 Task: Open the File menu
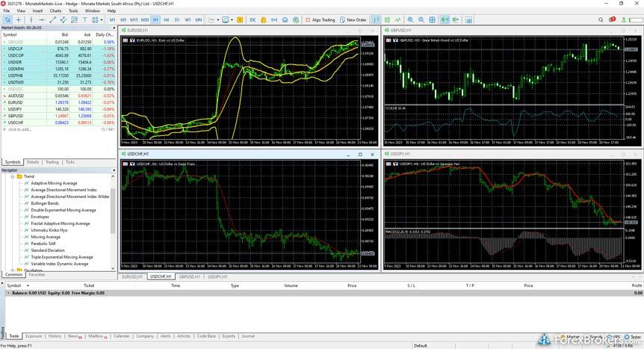coord(7,10)
